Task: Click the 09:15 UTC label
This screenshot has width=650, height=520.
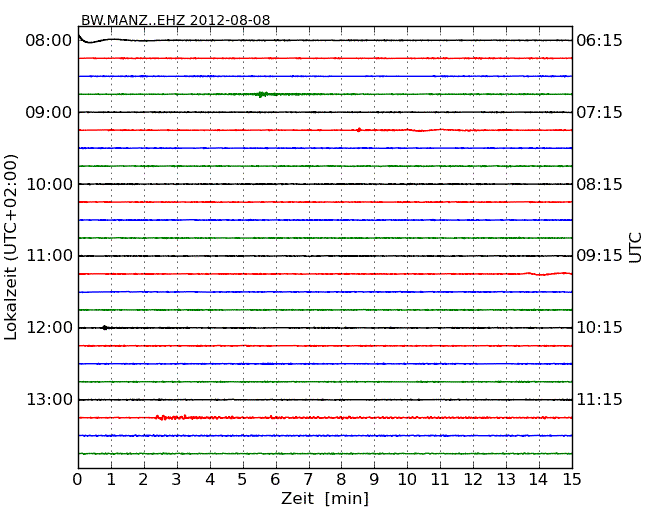Action: (x=599, y=256)
